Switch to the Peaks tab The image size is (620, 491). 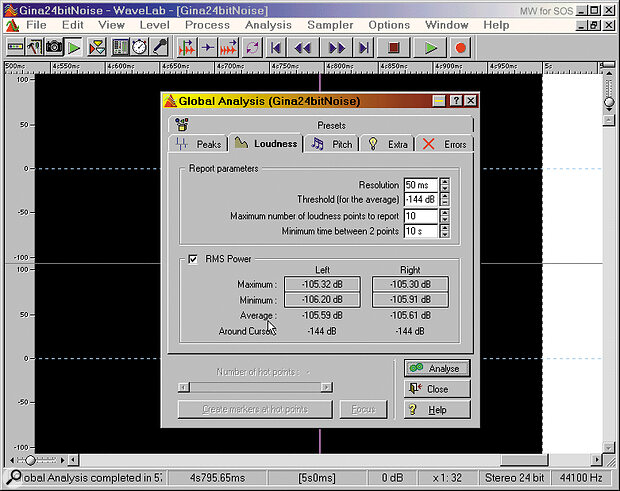[x=198, y=144]
